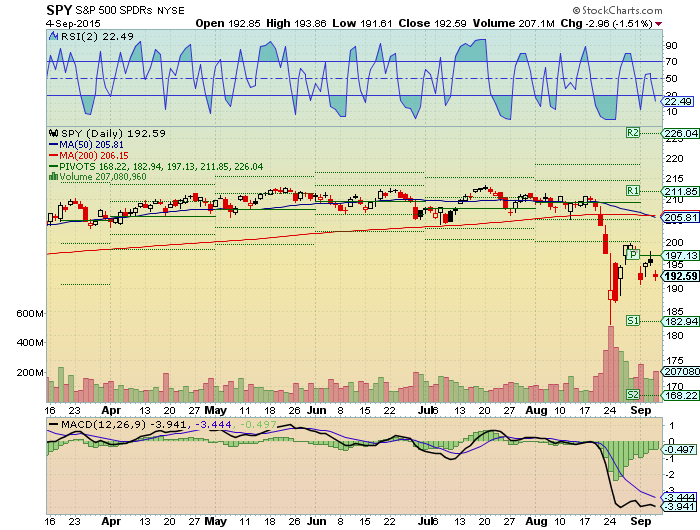700x530 pixels.
Task: Click the S&P 500 SPDRs NYSE subtitle
Action: [x=130, y=10]
